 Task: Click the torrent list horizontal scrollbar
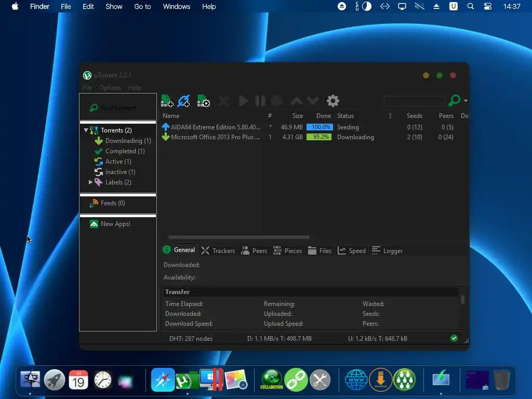239,237
